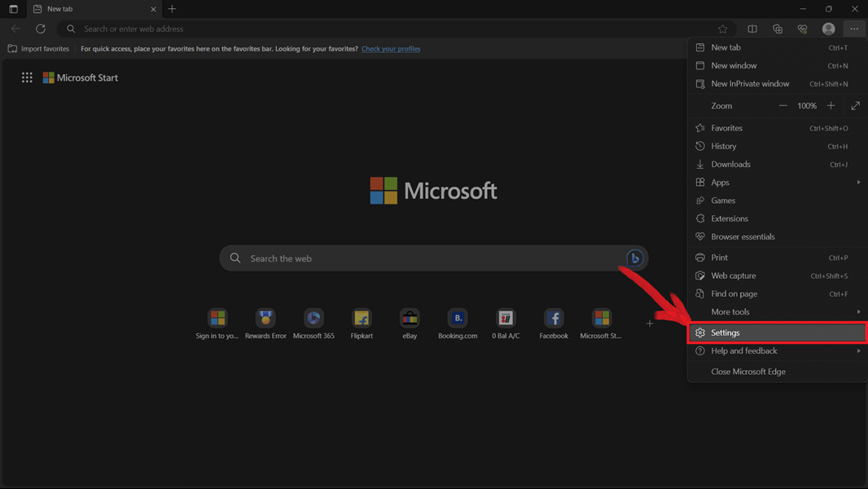This screenshot has height=489, width=868.
Task: Select New InPrivate window
Action: 777,84
